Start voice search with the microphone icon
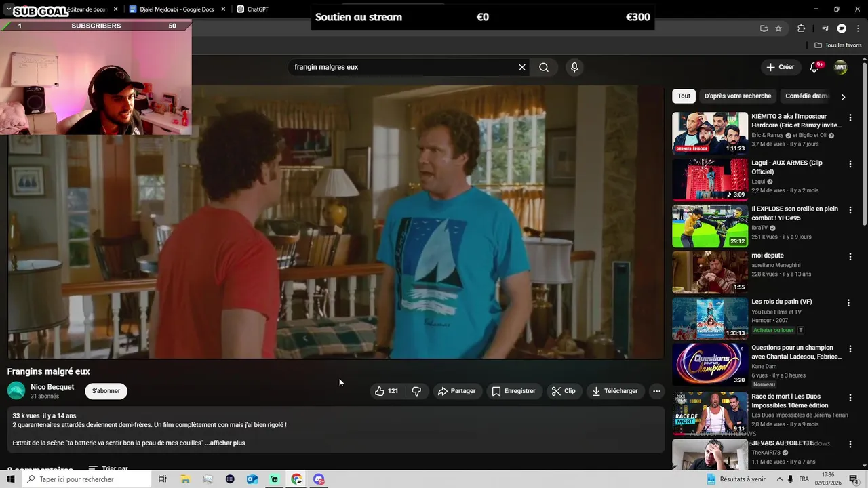Screen dimensions: 868x488 (574, 67)
